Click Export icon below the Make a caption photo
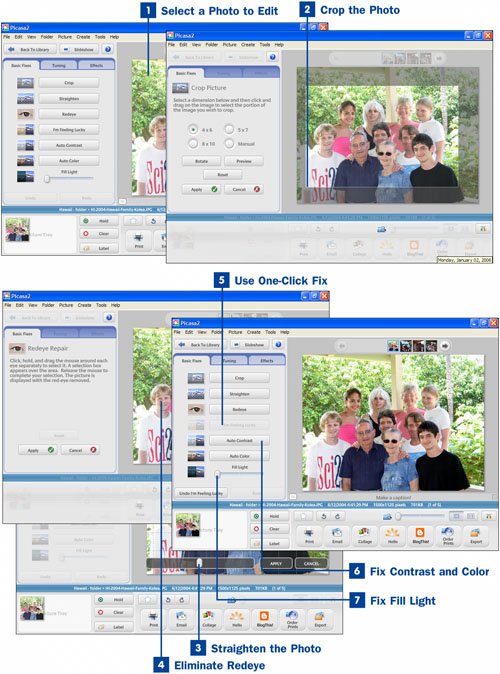 tap(476, 536)
